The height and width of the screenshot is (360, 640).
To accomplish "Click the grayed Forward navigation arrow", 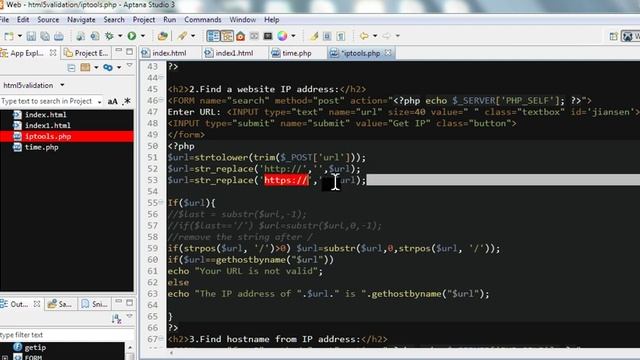I will point(386,36).
